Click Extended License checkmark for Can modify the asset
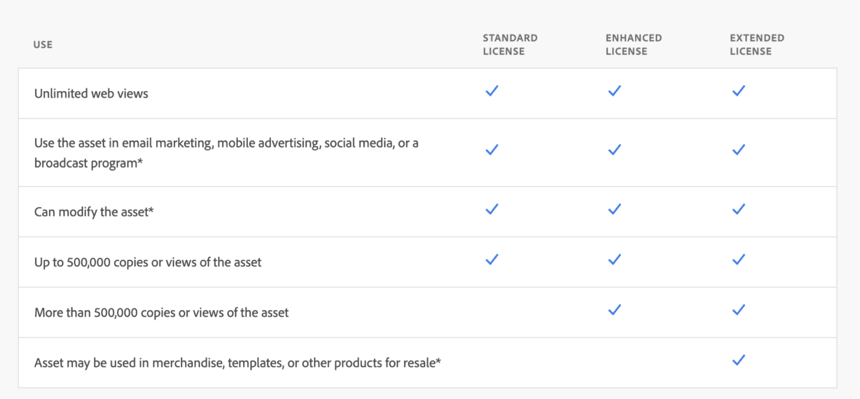 click(738, 209)
